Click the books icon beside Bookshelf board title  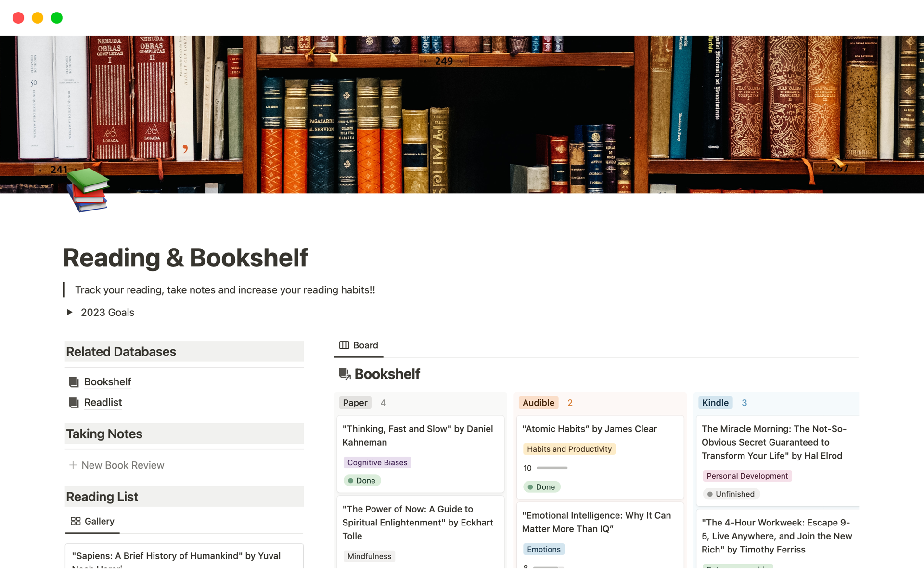click(x=344, y=373)
